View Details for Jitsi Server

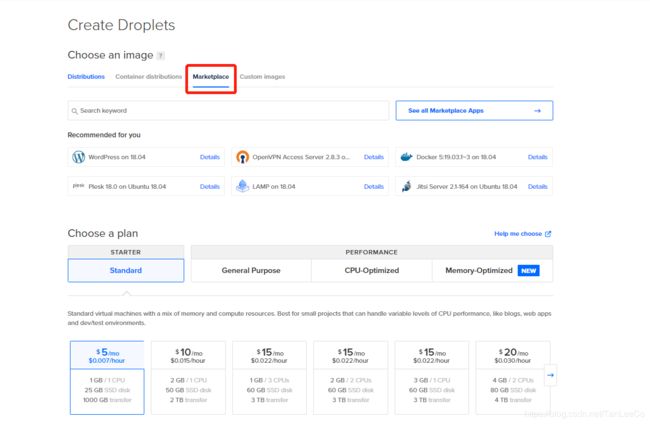point(538,187)
